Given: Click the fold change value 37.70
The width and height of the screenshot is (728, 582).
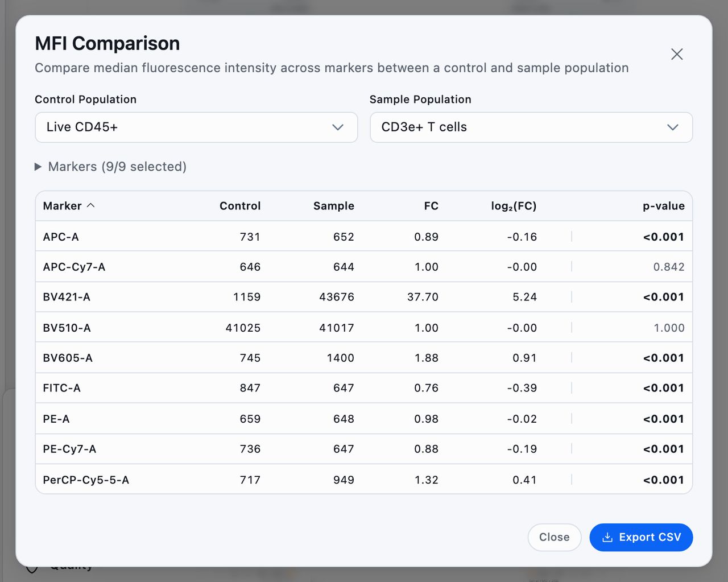Looking at the screenshot, I should click(423, 297).
